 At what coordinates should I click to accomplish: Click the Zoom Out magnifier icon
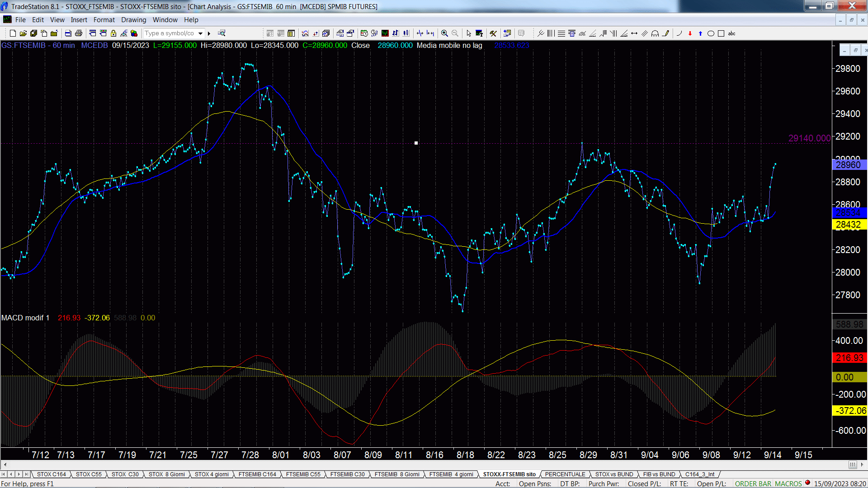click(455, 33)
